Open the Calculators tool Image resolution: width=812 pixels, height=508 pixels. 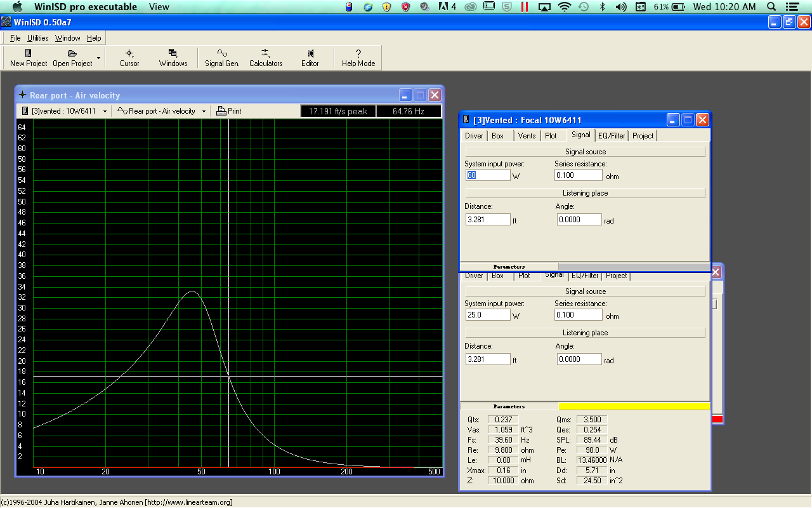pyautogui.click(x=266, y=58)
